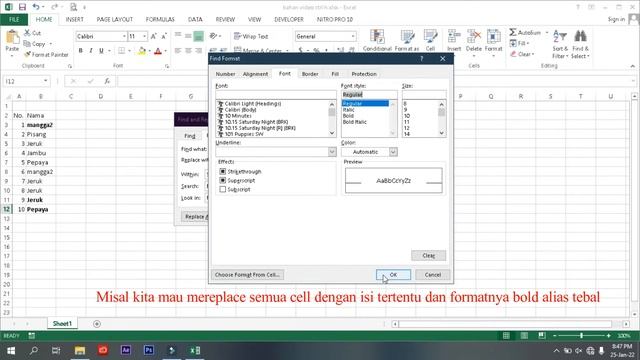
Task: Enable the Subscript checkbox
Action: tap(222, 189)
